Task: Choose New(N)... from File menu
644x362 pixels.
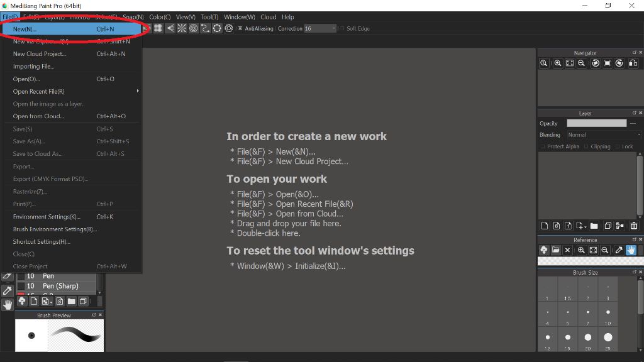Action: pos(72,29)
